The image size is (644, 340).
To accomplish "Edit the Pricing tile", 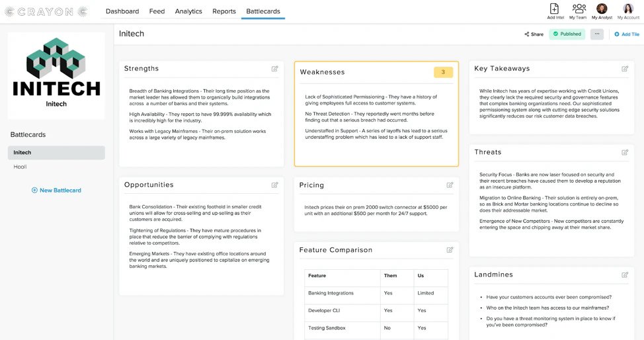I will click(450, 185).
